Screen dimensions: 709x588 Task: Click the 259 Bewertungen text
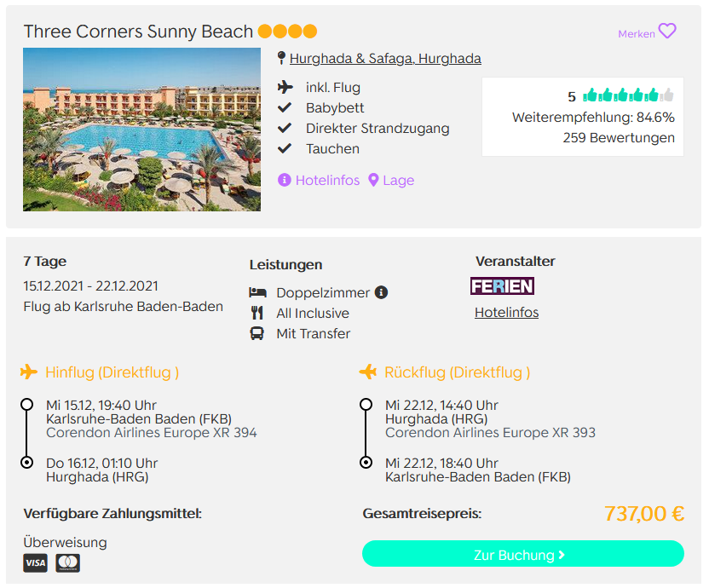(x=619, y=138)
